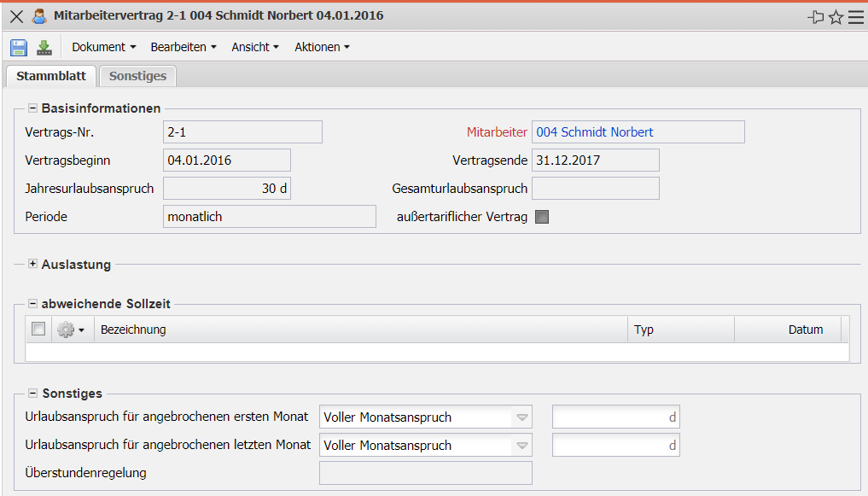Image resolution: width=868 pixels, height=496 pixels.
Task: Click the pin icon in title bar
Action: click(x=815, y=16)
